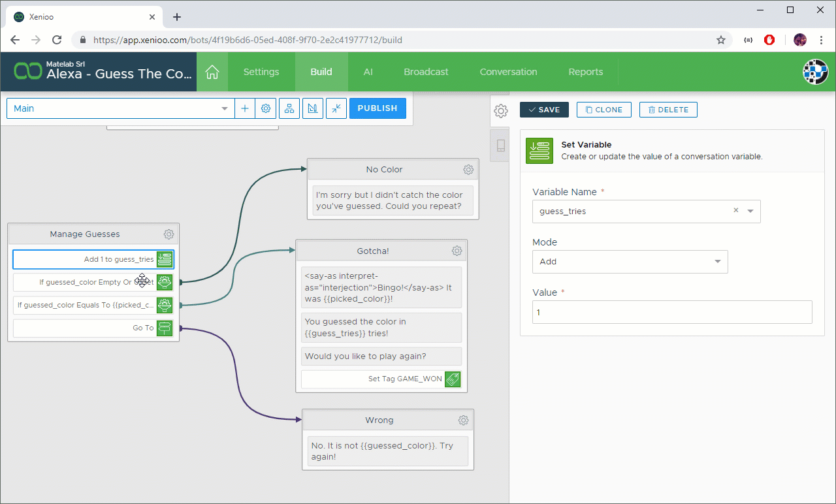Bookmark page with star icon

(x=721, y=40)
